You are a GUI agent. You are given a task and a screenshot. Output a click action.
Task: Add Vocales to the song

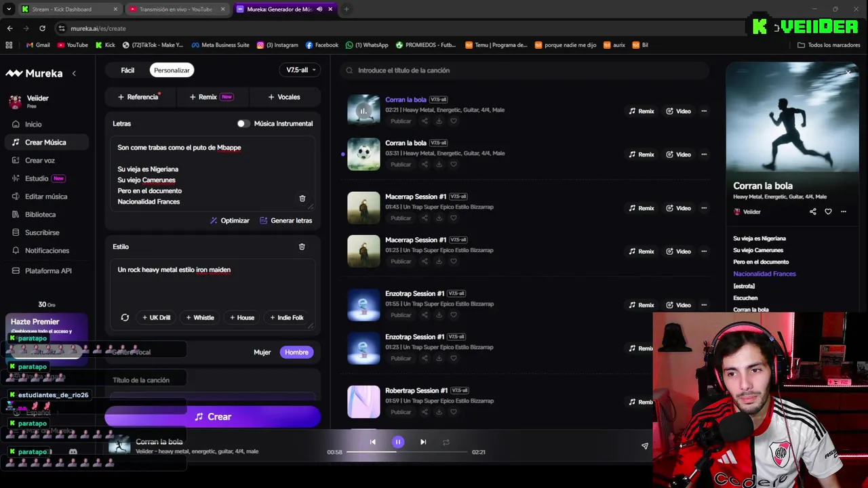[284, 97]
